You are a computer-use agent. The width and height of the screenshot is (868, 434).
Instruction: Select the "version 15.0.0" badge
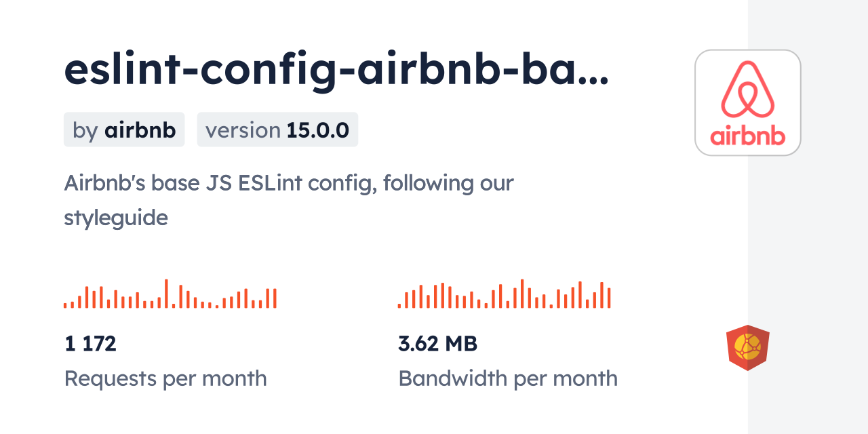click(277, 130)
